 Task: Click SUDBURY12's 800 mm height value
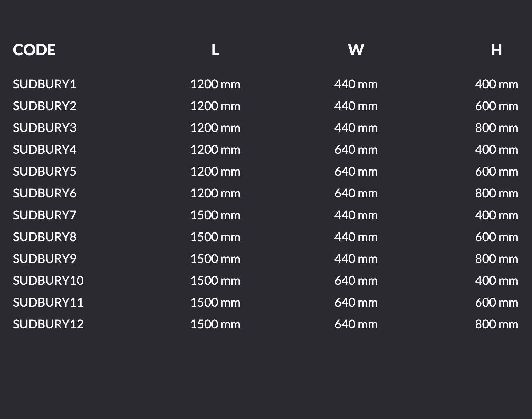coord(496,324)
